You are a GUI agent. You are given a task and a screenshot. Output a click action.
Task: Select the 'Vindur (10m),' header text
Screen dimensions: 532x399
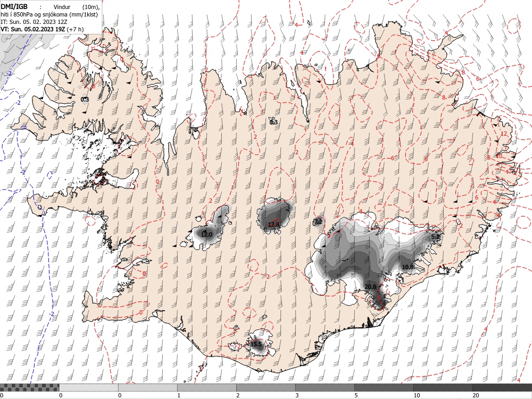click(x=77, y=7)
